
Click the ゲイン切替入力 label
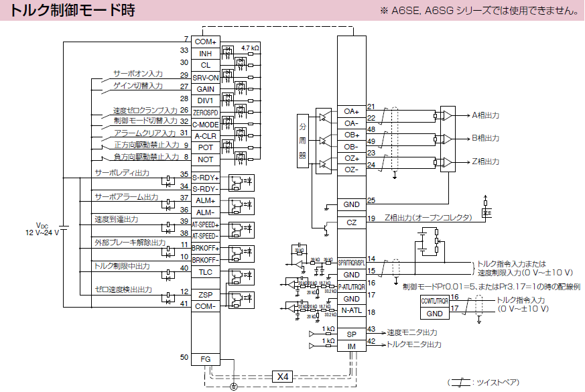(138, 86)
